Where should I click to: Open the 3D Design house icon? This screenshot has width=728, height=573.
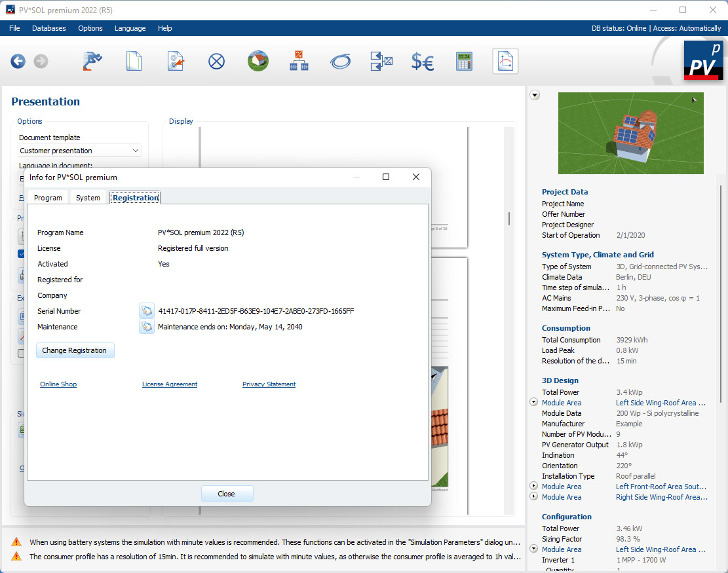point(258,62)
